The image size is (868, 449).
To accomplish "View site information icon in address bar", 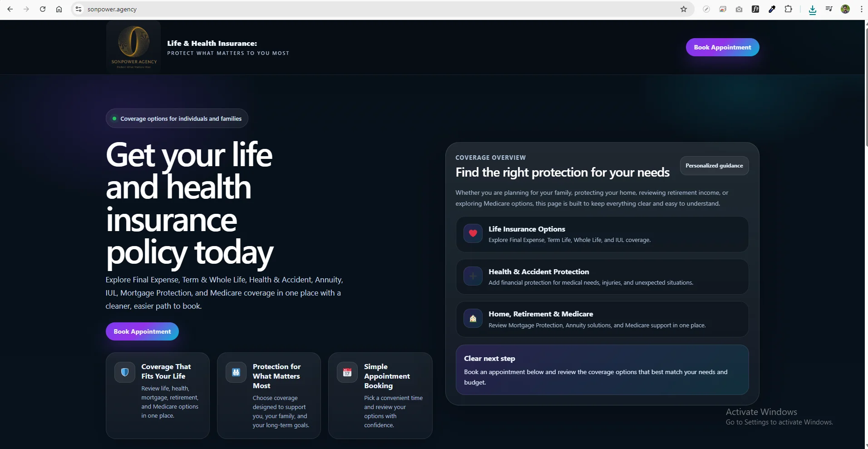I will click(79, 9).
